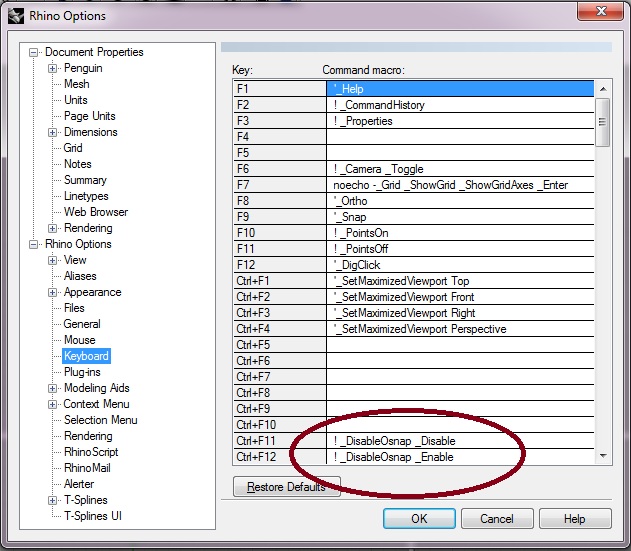
Task: Expand the T-Splines tree node
Action: (52, 500)
